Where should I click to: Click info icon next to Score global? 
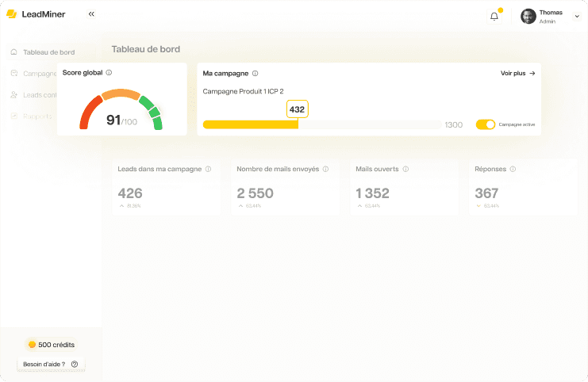point(109,73)
